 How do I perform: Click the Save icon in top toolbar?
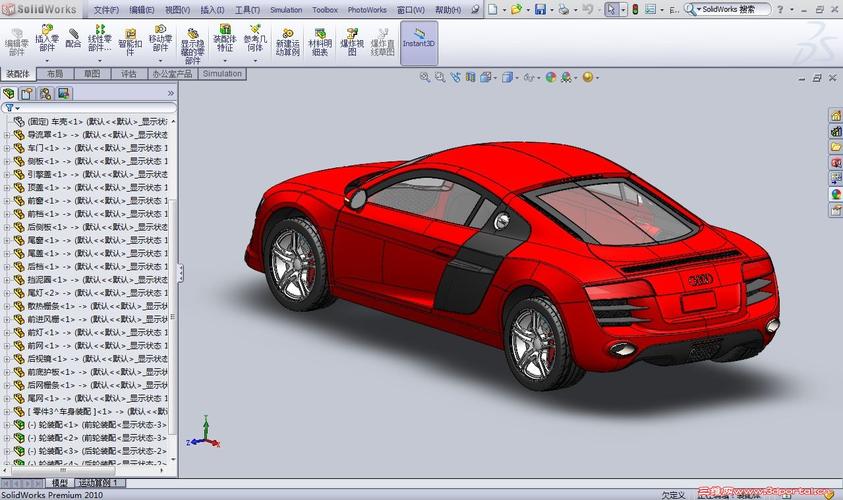540,9
